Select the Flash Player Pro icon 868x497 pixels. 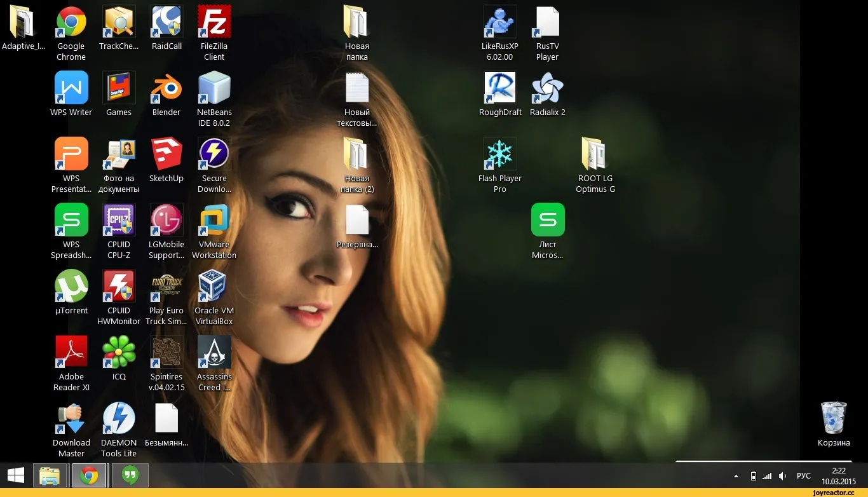point(500,154)
